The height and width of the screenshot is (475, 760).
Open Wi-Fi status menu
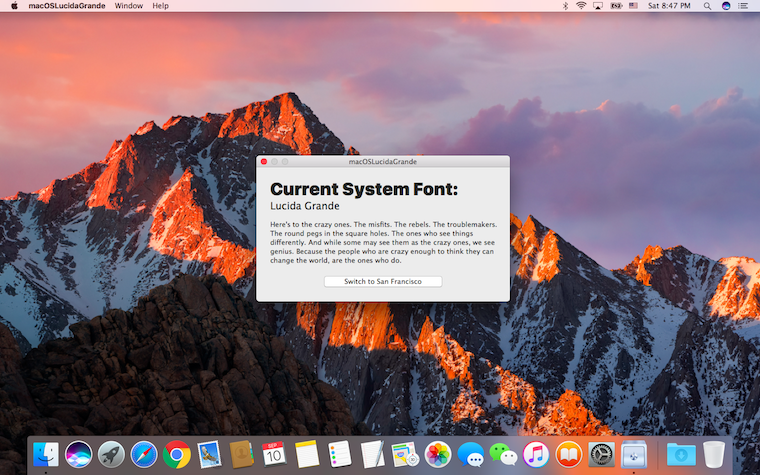[581, 6]
